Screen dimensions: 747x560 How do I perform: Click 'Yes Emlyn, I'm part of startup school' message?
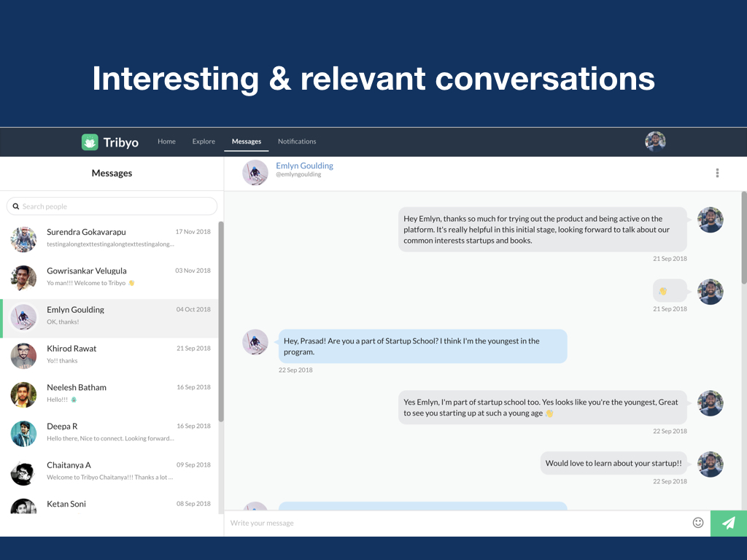pyautogui.click(x=543, y=407)
